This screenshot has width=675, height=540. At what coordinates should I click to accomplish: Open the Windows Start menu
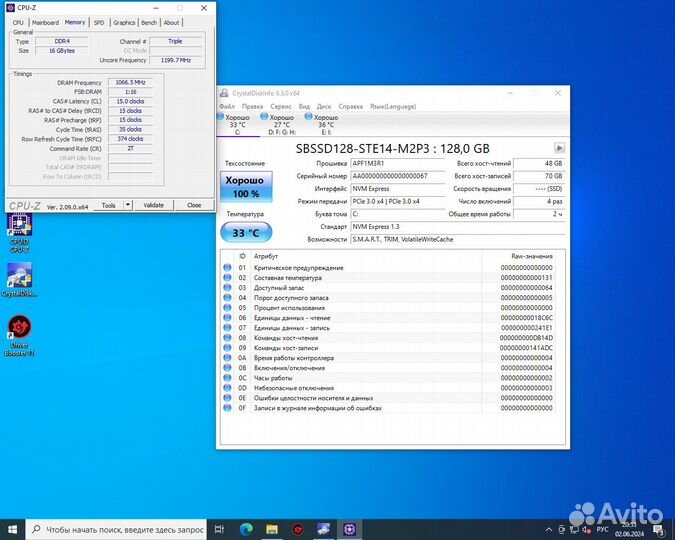tap(12, 530)
